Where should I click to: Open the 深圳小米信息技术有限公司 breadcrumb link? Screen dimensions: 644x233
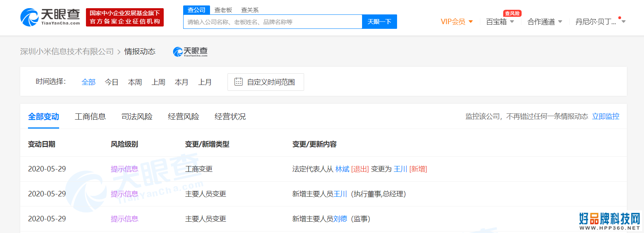(67, 51)
